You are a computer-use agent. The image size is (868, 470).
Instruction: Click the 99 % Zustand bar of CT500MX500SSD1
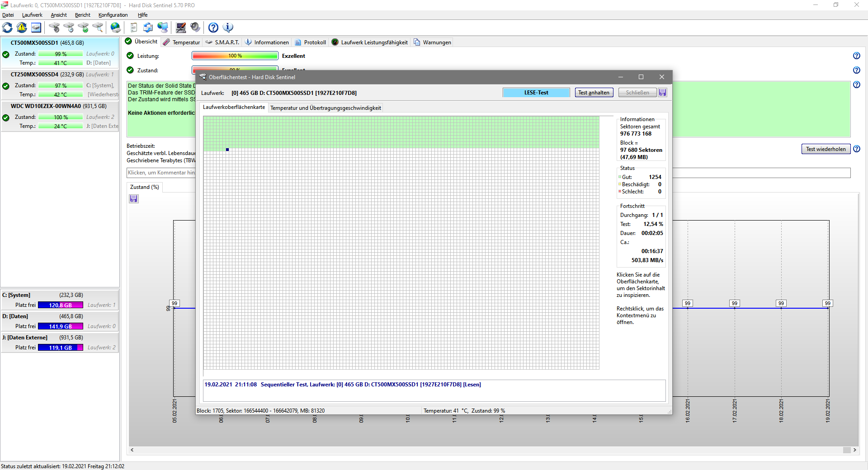(61, 54)
